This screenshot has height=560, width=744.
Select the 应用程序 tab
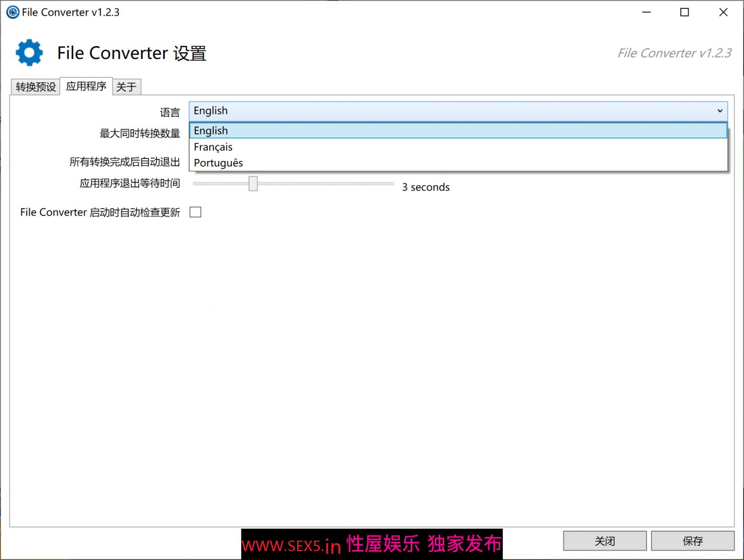coord(86,86)
